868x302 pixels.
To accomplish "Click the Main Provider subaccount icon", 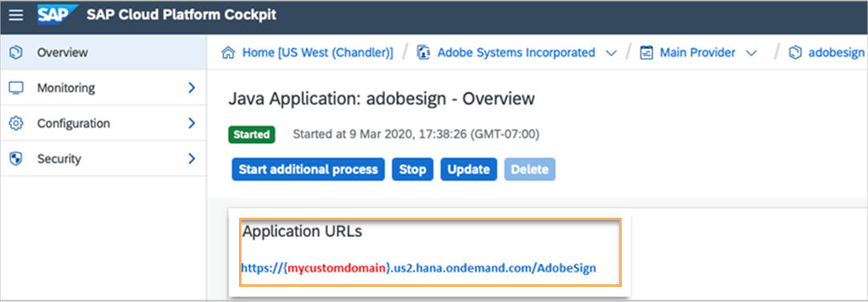I will 646,53.
